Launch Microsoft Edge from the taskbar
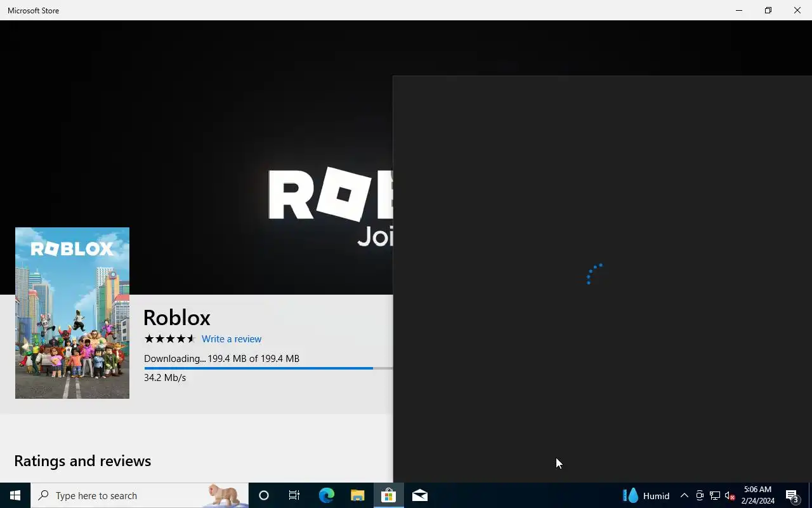 pos(326,495)
